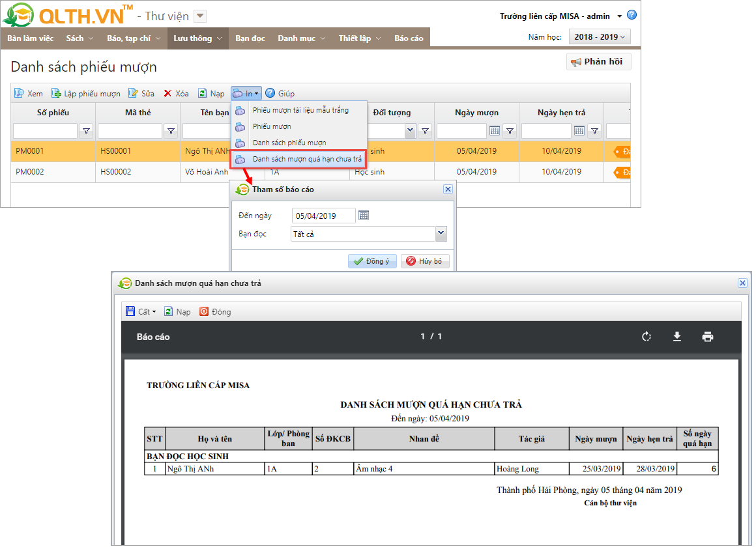
Task: Go to Bạn đọc menu tab
Action: (250, 38)
